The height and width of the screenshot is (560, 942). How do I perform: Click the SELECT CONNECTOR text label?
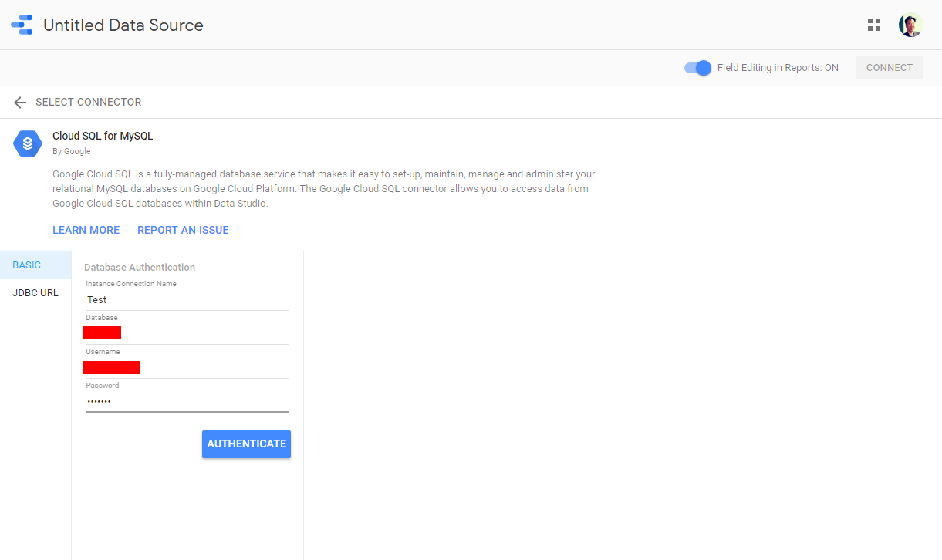coord(89,103)
